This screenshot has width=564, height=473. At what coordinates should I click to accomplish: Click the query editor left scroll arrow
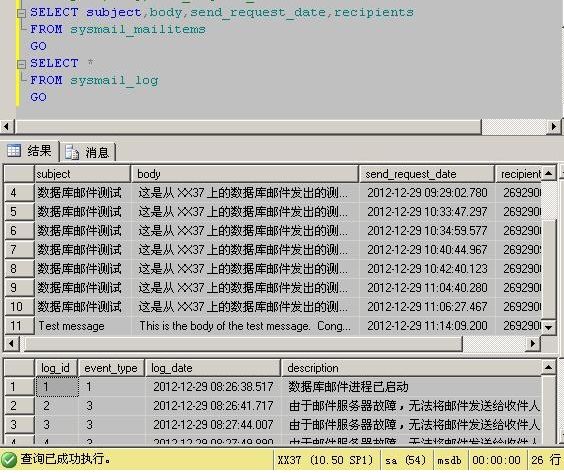tap(6, 127)
